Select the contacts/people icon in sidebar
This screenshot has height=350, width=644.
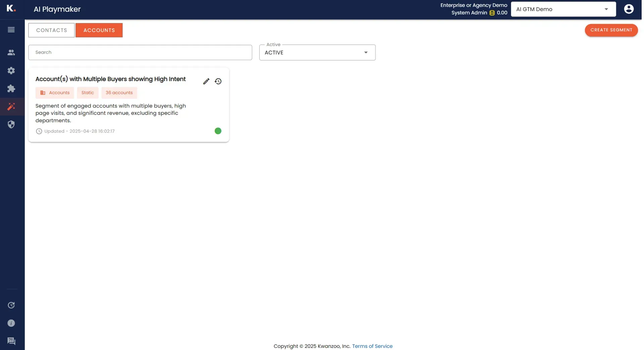(x=11, y=52)
